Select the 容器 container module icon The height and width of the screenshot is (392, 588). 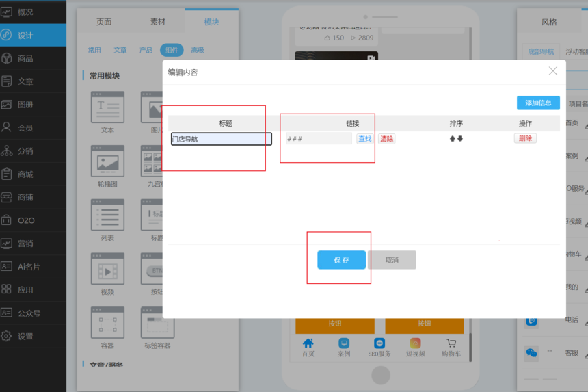click(107, 323)
